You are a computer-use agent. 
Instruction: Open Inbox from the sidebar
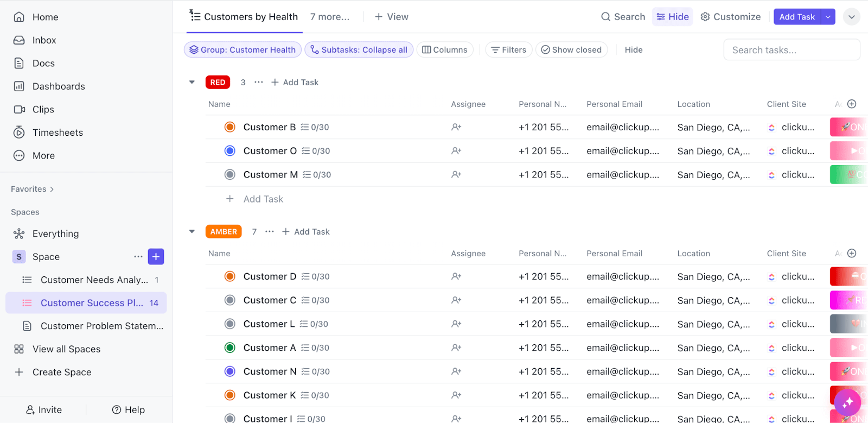point(43,40)
